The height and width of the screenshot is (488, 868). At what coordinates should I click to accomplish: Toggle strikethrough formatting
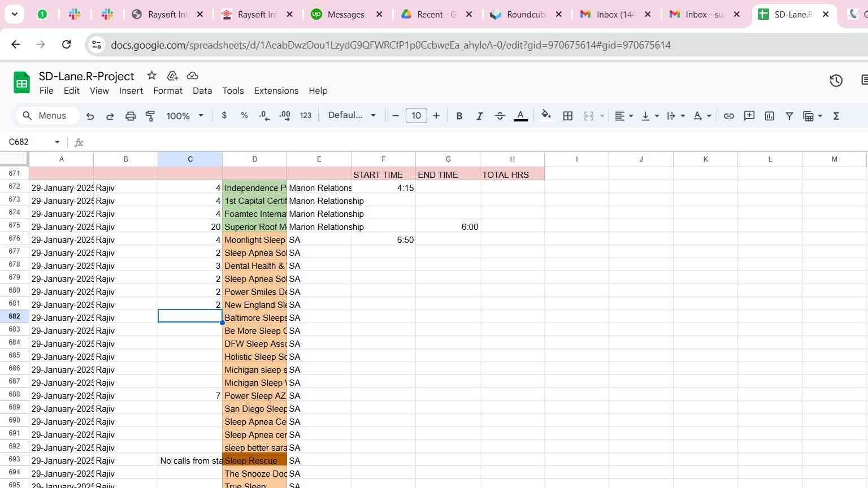tap(500, 116)
